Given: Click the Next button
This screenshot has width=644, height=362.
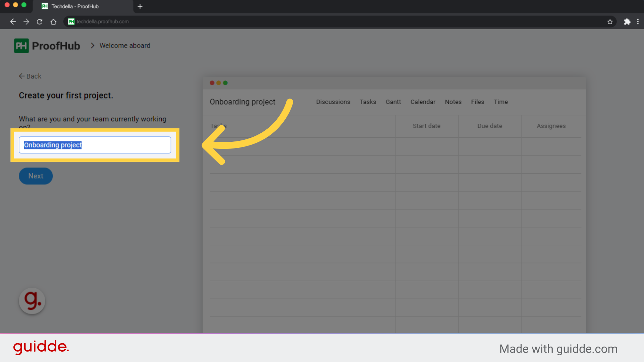Looking at the screenshot, I should [36, 176].
